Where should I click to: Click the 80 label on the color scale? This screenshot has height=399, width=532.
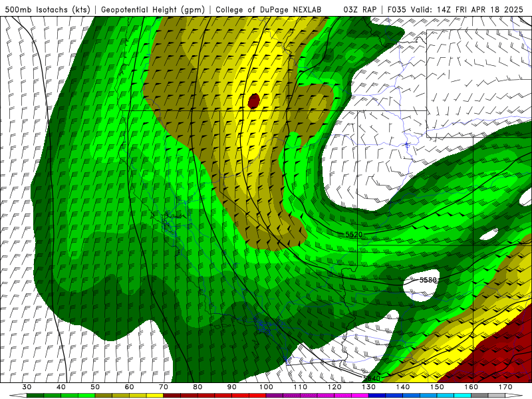[x=198, y=387]
